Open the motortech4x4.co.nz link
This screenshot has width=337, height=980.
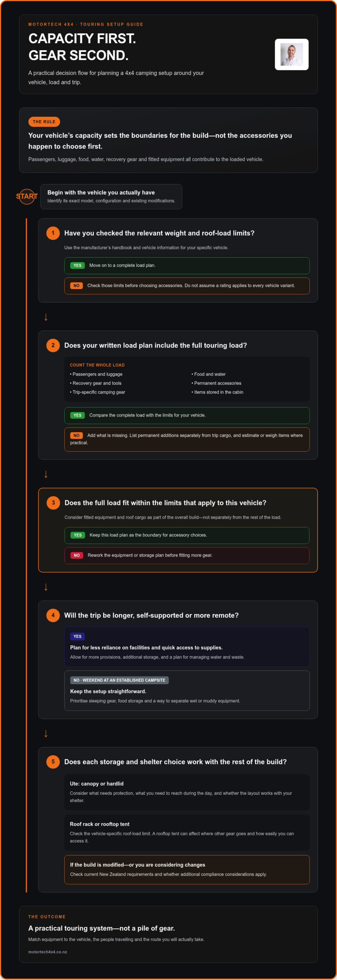point(47,952)
